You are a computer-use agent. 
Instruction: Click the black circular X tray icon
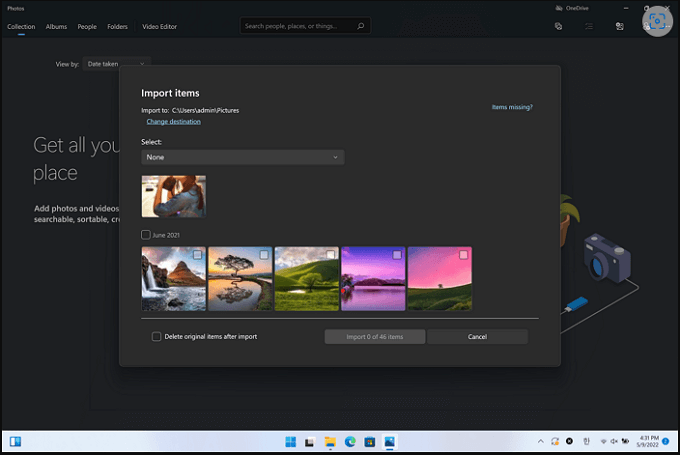pyautogui.click(x=569, y=441)
